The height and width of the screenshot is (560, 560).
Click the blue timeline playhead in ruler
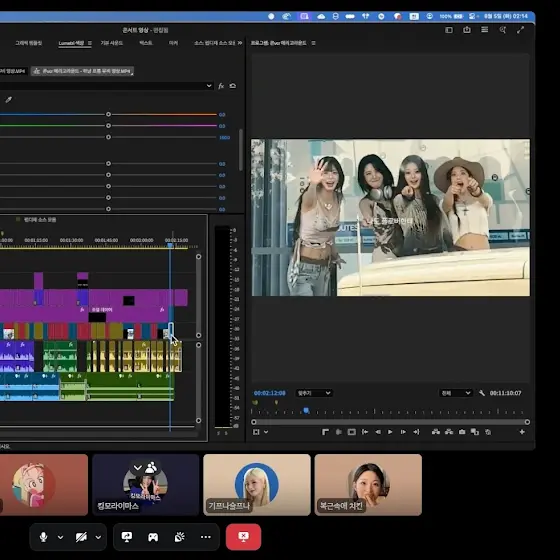click(x=170, y=245)
